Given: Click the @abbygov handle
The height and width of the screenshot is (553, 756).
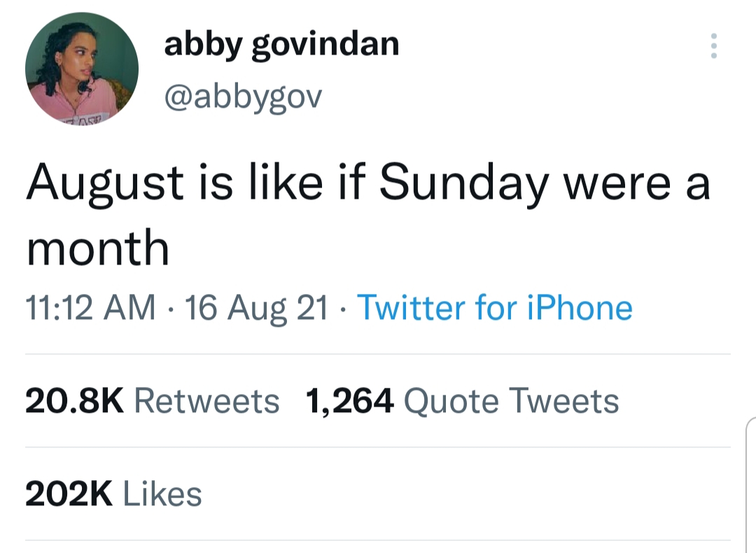Looking at the screenshot, I should 242,97.
